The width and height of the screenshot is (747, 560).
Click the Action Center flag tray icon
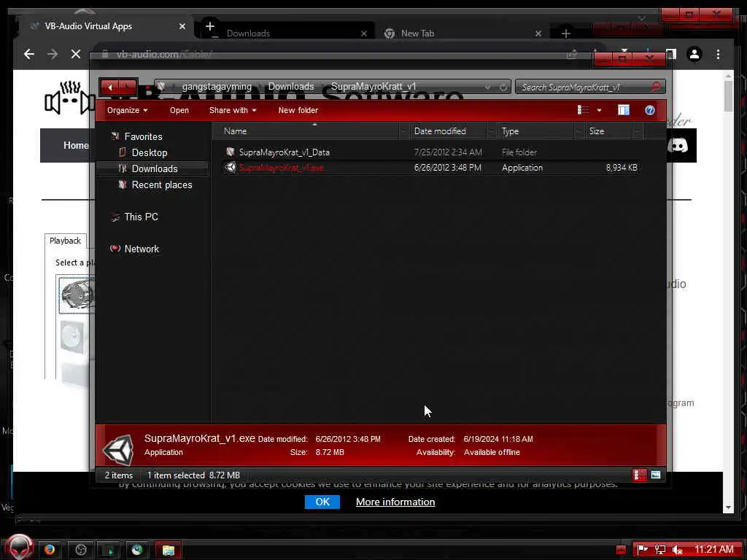point(643,550)
